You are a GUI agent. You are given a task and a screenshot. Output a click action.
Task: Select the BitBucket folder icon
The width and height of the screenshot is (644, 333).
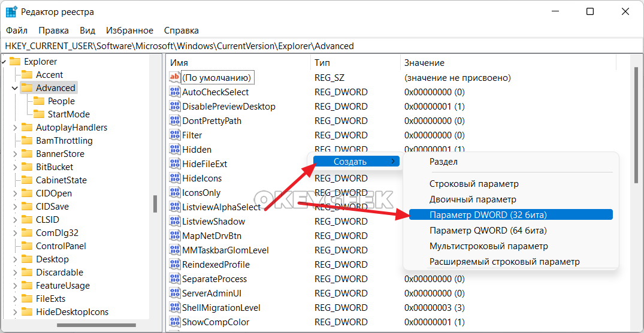[26, 167]
